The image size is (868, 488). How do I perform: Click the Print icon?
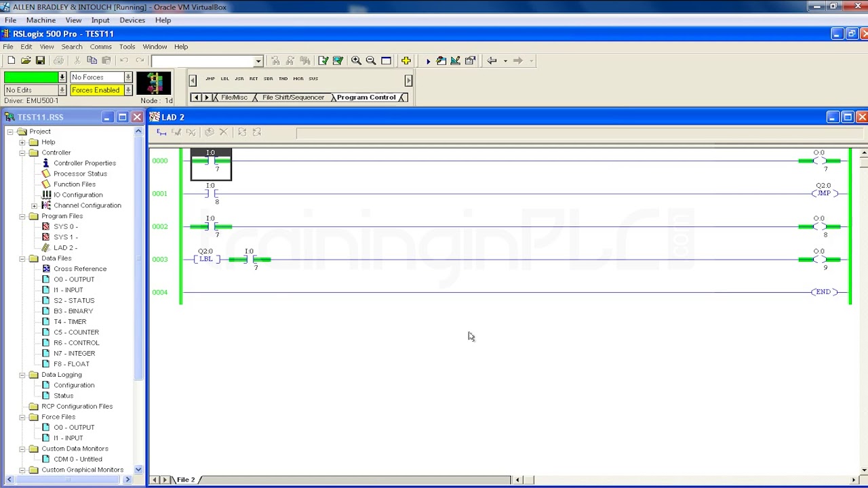58,60
